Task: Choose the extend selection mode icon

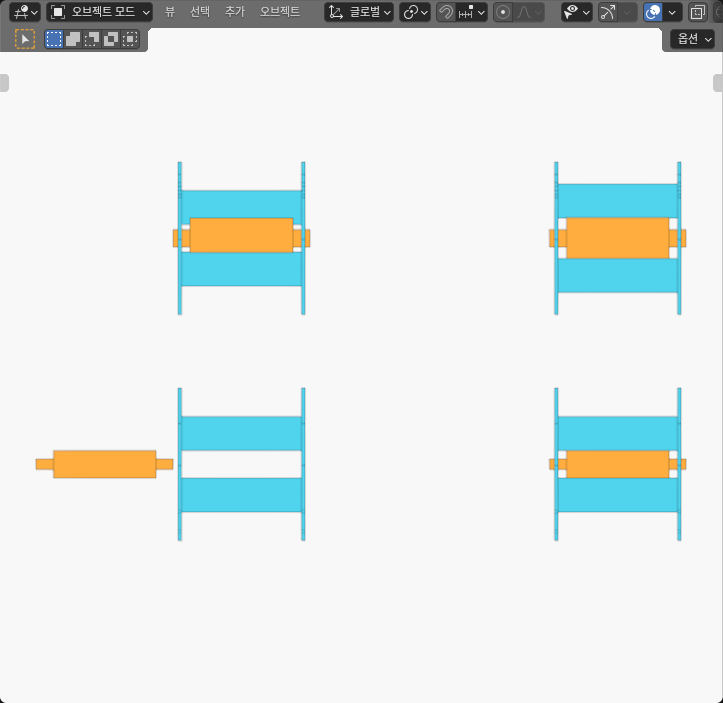Action: [x=73, y=39]
